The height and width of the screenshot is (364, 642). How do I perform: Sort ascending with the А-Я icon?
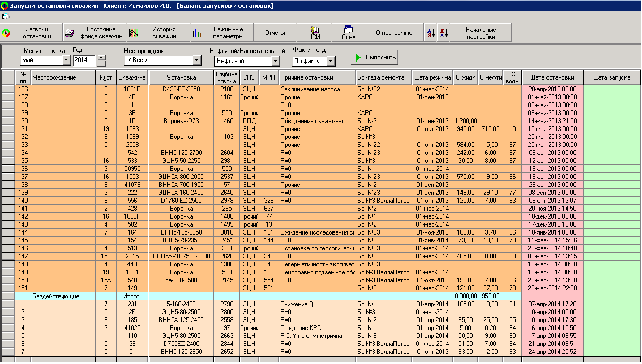pyautogui.click(x=431, y=33)
